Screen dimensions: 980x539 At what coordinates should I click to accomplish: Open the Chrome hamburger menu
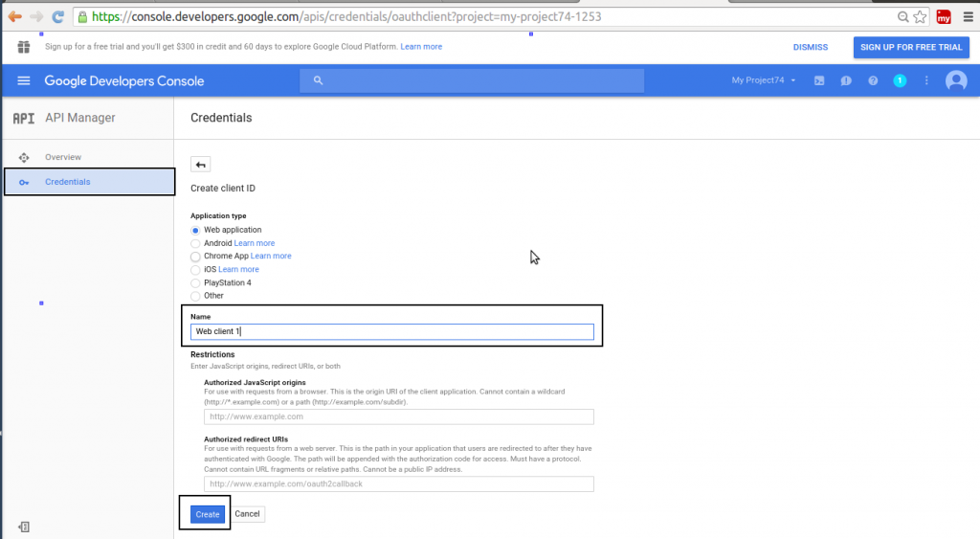coord(969,17)
